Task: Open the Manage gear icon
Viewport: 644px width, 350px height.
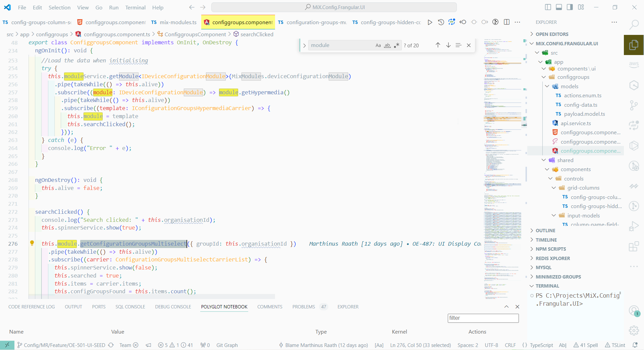Action: tap(634, 331)
